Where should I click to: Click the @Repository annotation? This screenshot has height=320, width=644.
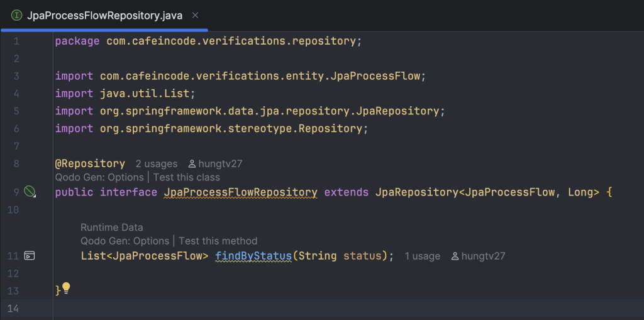click(90, 163)
